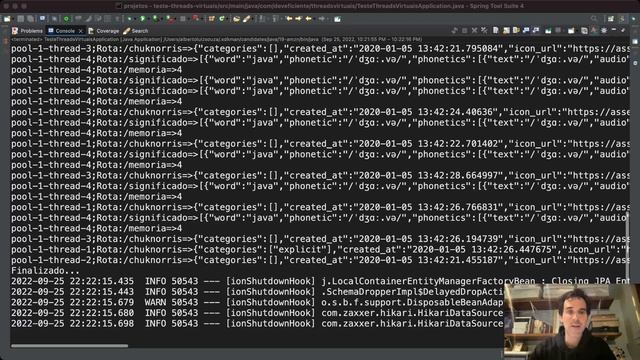
Task: Click the New file toolbar icon
Action: (x=7, y=19)
